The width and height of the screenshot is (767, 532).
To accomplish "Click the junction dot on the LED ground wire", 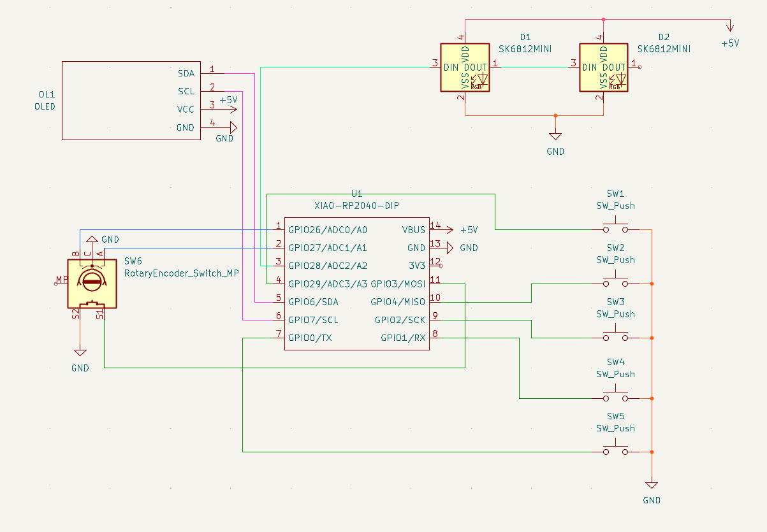I will click(x=555, y=115).
